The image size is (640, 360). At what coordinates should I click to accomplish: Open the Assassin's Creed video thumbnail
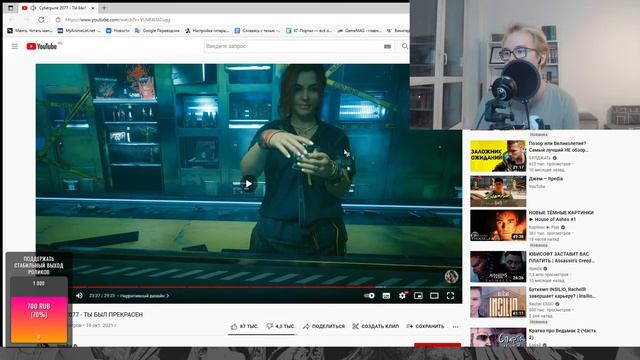point(498,267)
